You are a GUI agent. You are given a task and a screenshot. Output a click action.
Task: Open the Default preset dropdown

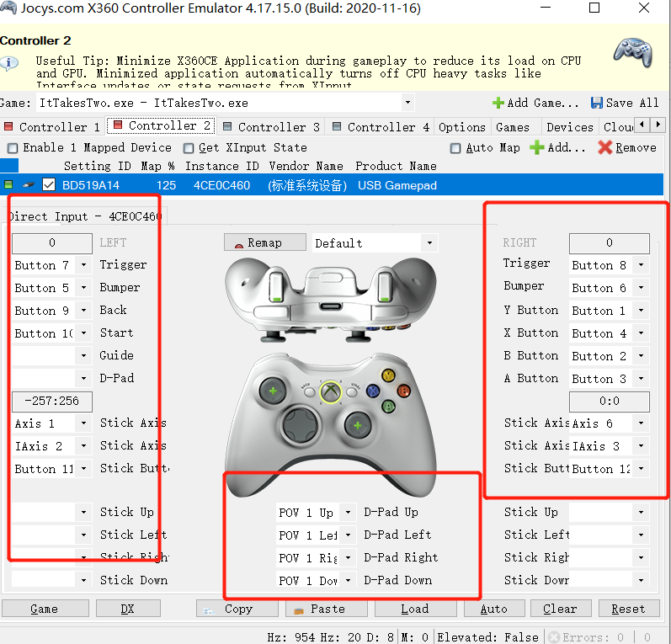[x=429, y=243]
